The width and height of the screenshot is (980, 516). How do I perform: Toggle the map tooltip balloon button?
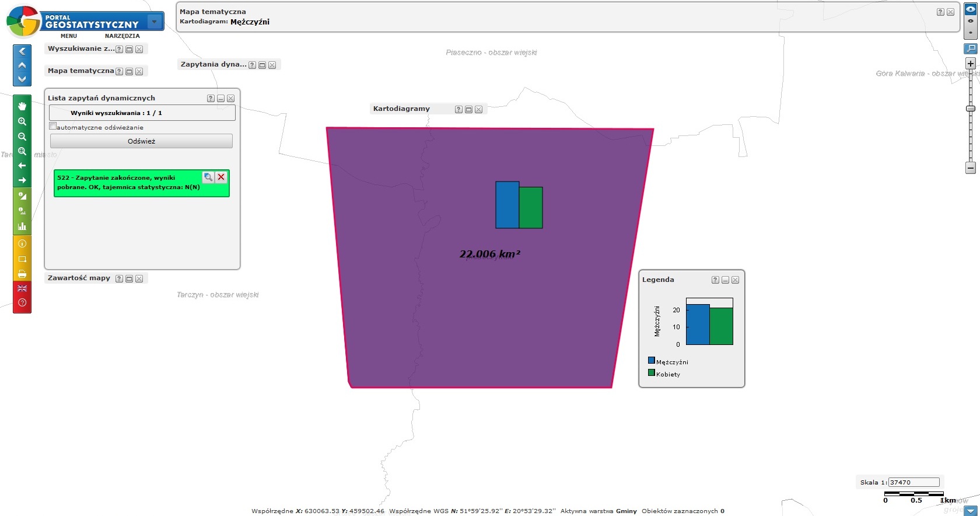pos(971,48)
